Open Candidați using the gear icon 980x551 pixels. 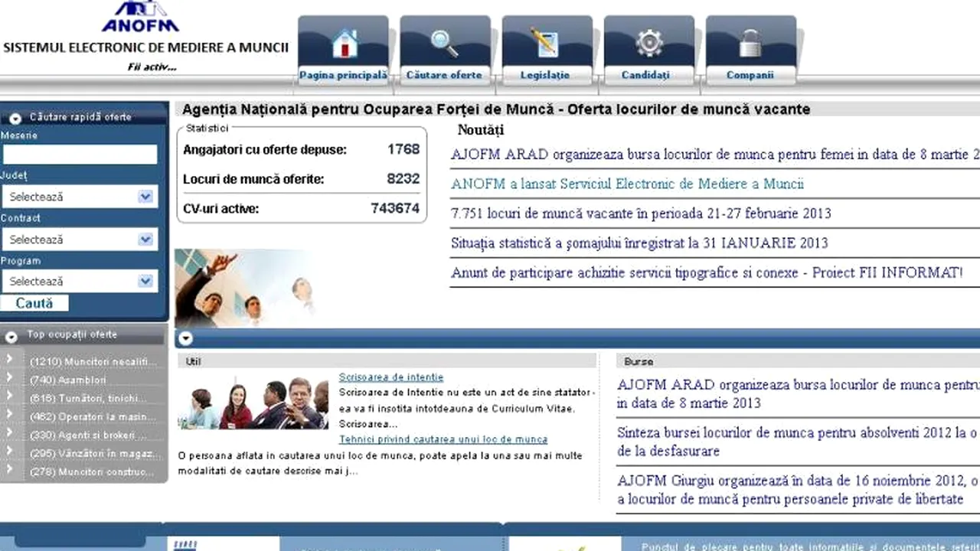pyautogui.click(x=648, y=42)
